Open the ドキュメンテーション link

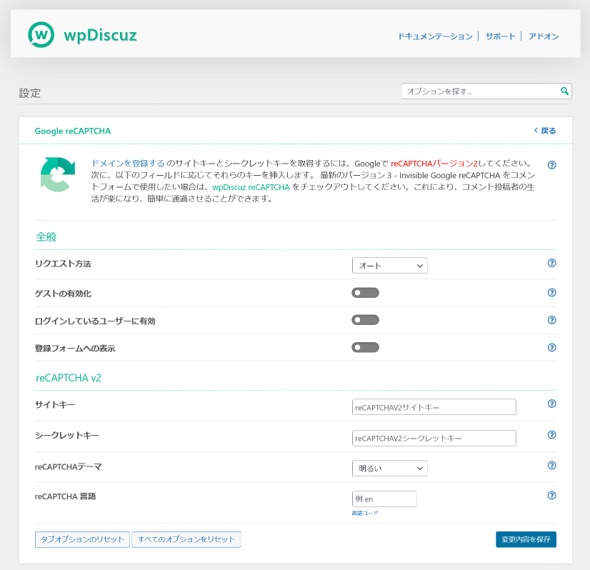click(x=435, y=36)
